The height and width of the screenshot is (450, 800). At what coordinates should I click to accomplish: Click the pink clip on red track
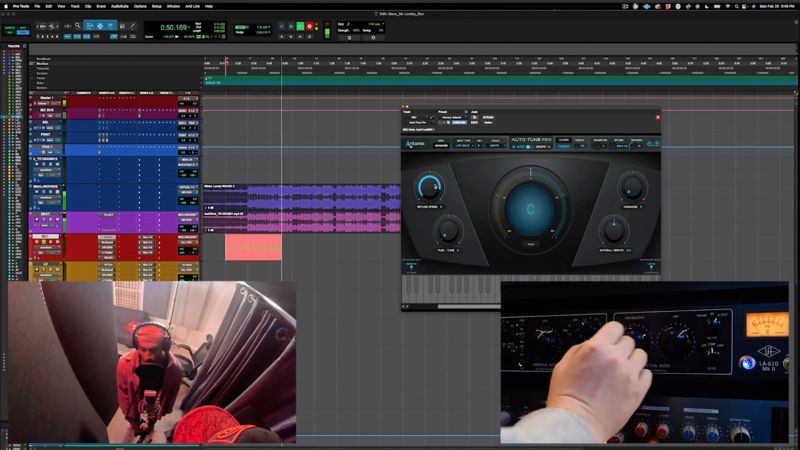pyautogui.click(x=253, y=247)
